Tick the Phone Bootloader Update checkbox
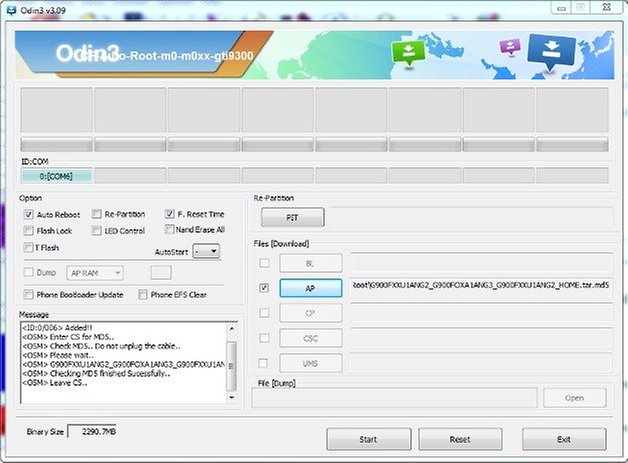The height and width of the screenshot is (463, 628). (x=28, y=295)
